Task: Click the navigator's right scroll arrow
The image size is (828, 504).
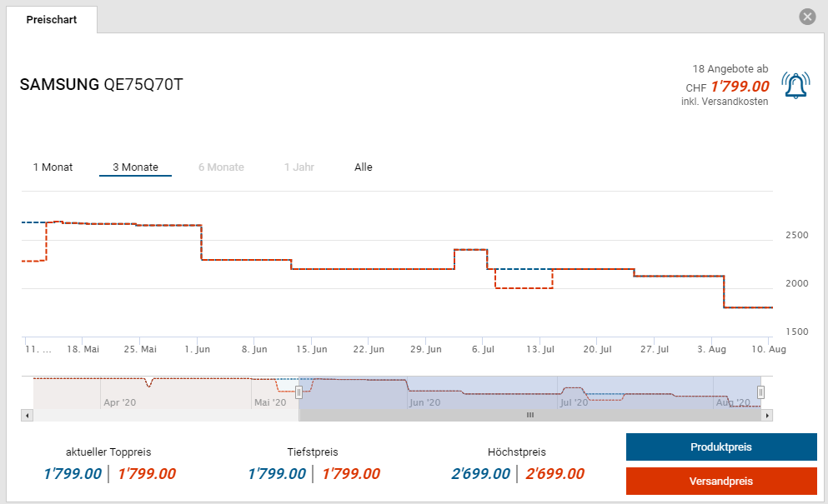Action: (x=767, y=415)
